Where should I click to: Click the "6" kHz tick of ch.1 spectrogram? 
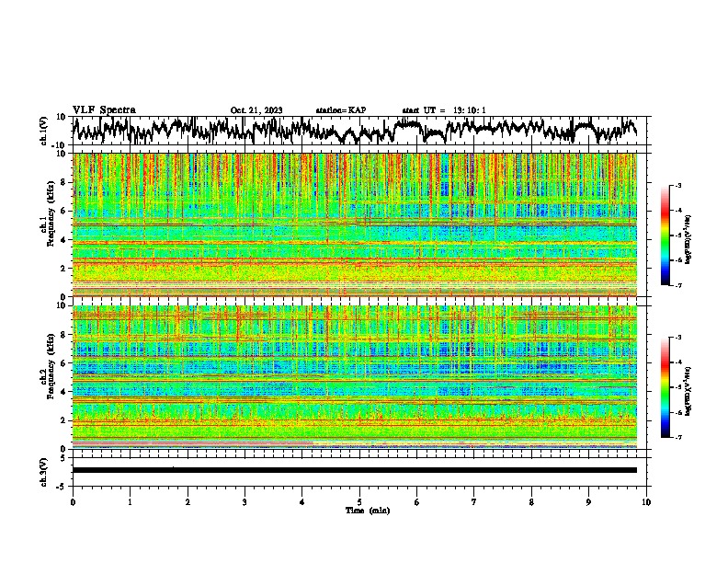[64, 211]
